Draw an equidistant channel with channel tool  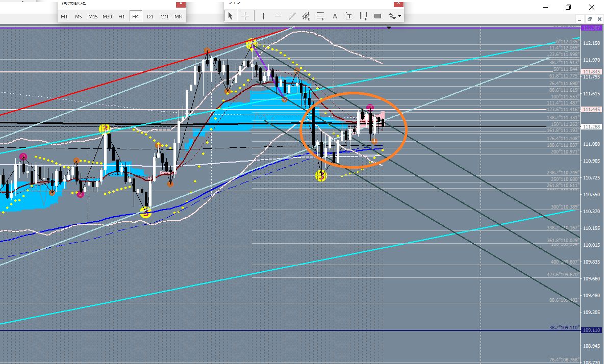pyautogui.click(x=306, y=16)
